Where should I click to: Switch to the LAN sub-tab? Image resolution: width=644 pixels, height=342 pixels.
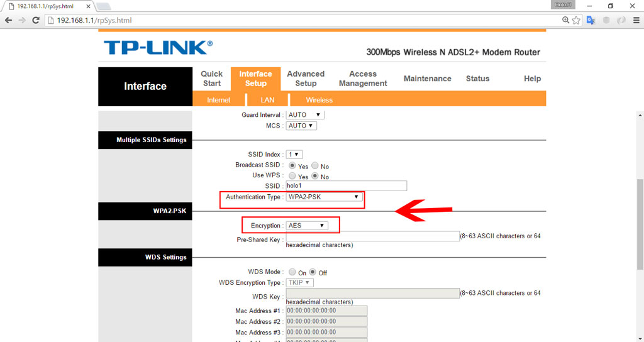267,100
